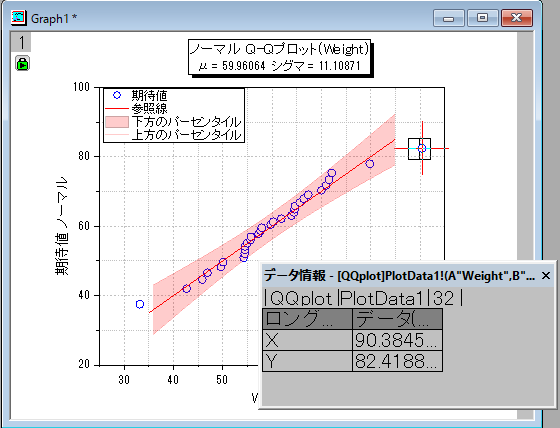Click the X axis tick label 50
560x428 pixels.
point(222,379)
